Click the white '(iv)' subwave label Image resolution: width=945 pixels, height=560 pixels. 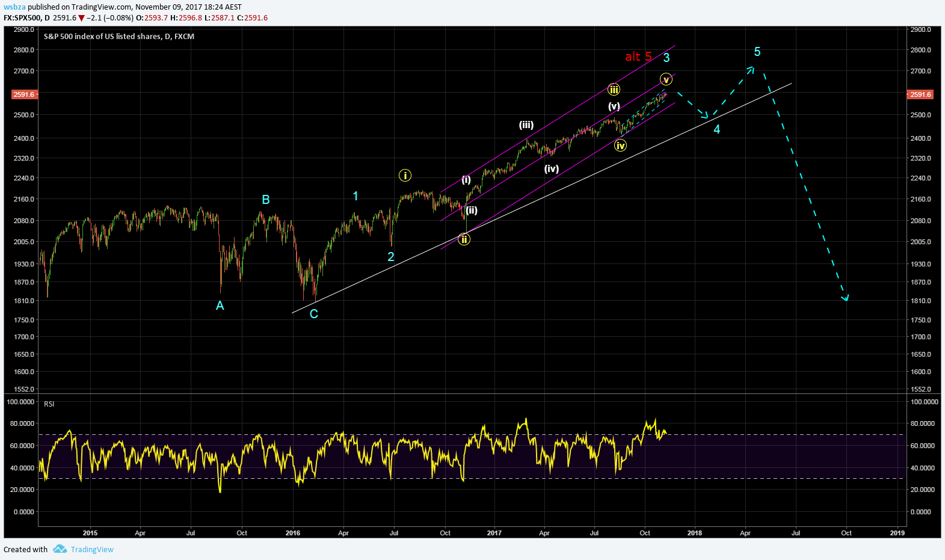[552, 169]
